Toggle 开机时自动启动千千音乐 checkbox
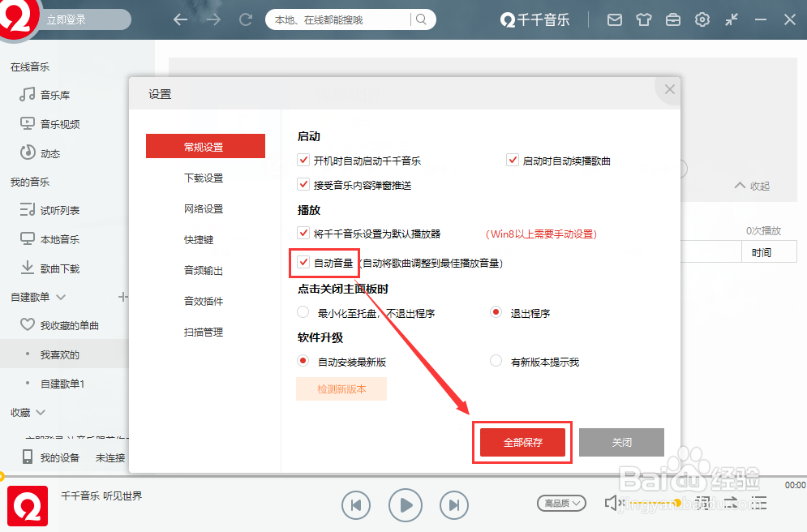 tap(303, 160)
